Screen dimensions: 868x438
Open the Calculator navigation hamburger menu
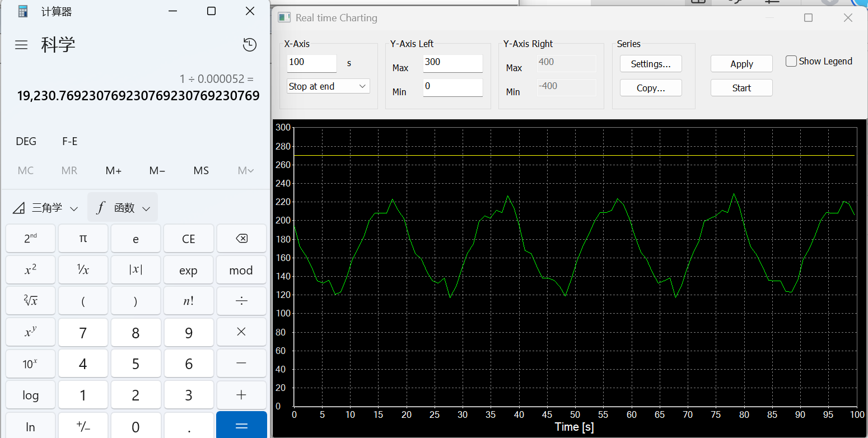pos(21,45)
